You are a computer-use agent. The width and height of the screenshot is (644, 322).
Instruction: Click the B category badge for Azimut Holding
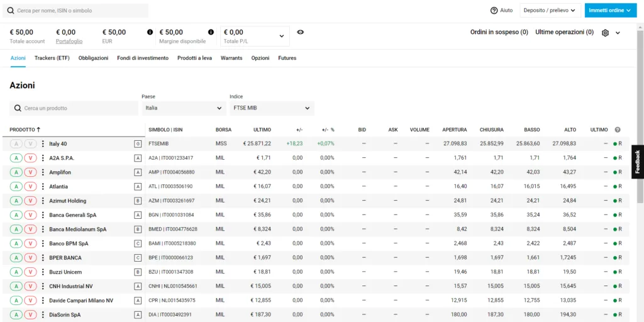tap(138, 201)
